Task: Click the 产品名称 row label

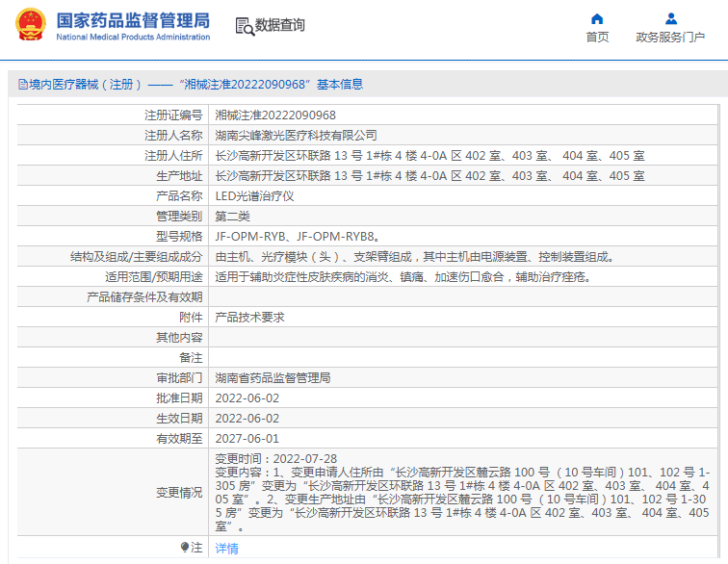Action: coord(179,196)
